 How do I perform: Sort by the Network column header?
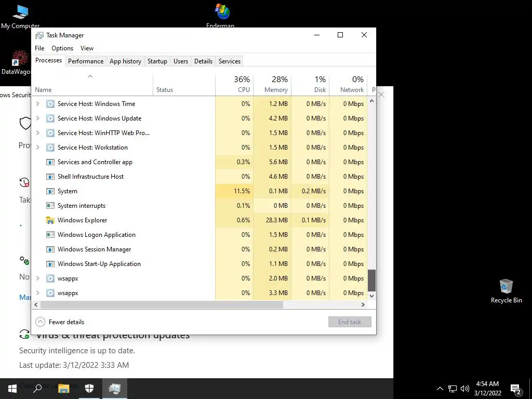349,84
